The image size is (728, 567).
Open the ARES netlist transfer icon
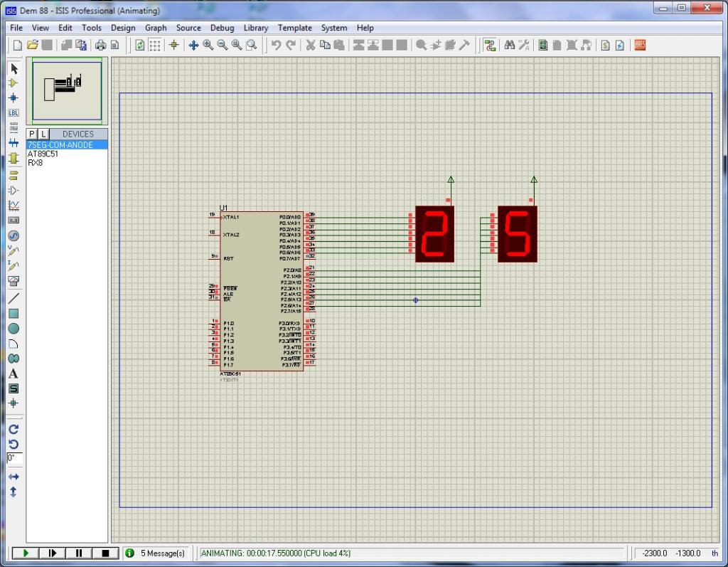click(640, 45)
